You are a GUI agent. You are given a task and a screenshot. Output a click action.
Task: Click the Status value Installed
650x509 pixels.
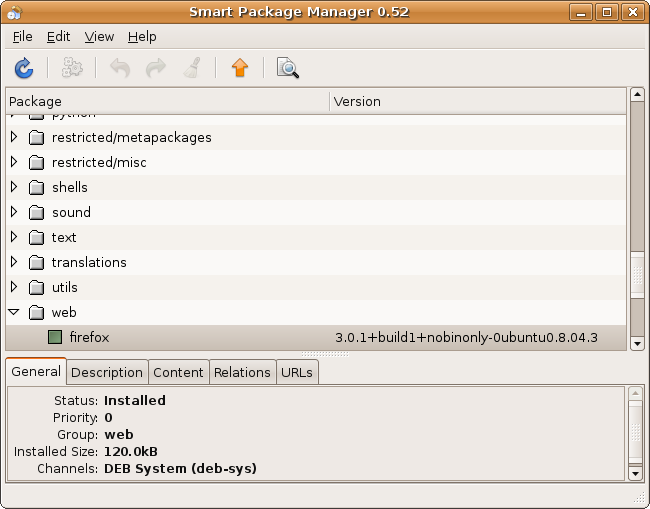pos(135,400)
